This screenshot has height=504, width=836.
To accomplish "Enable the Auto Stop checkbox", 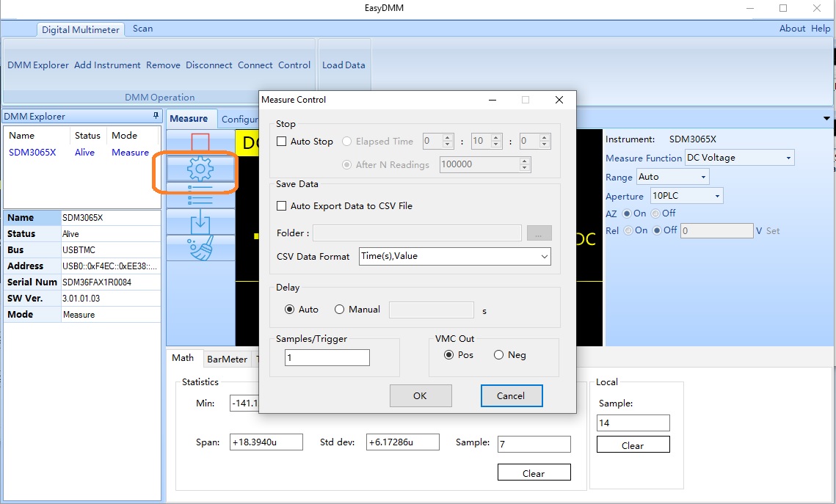I will pos(282,142).
